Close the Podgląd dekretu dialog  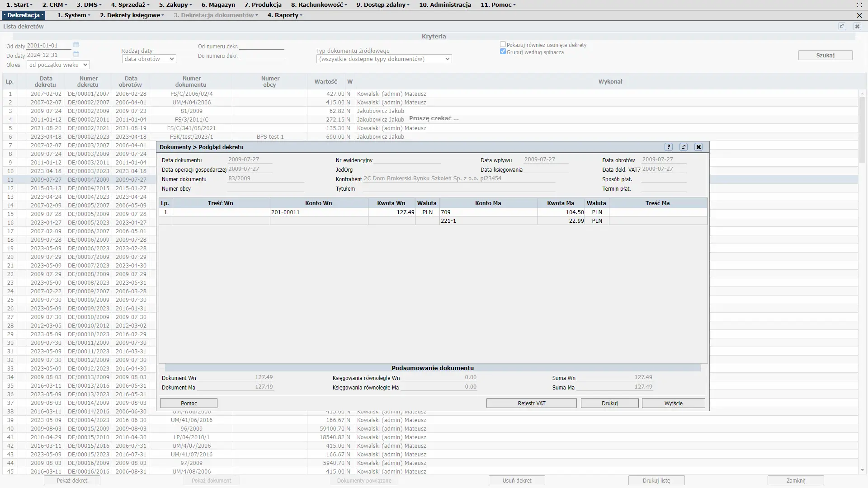pyautogui.click(x=698, y=147)
